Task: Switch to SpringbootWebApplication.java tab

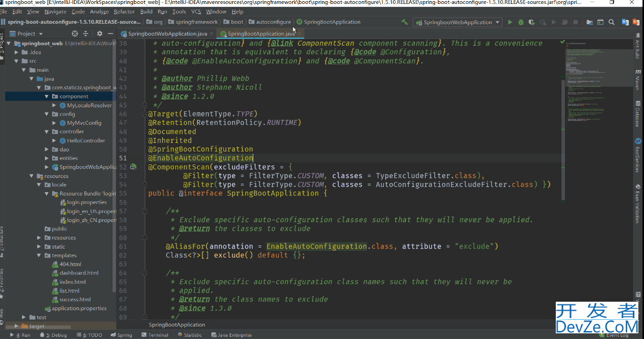Action: 167,34
